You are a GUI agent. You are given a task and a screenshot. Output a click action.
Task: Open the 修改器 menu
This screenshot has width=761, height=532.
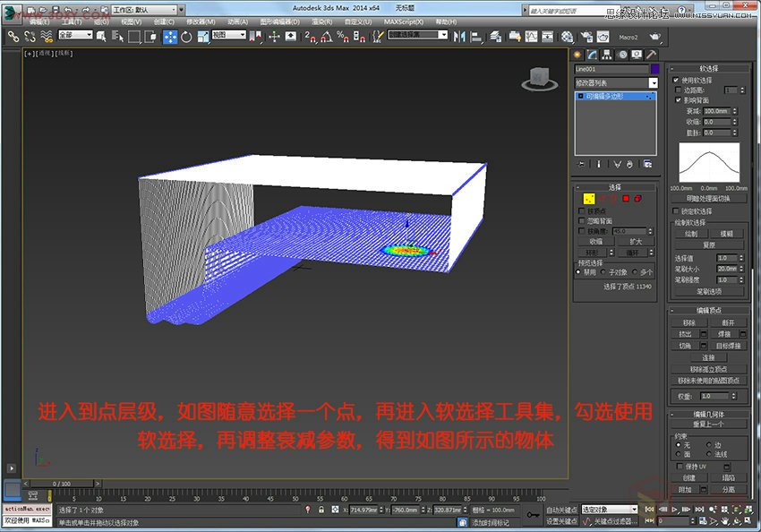(x=199, y=21)
